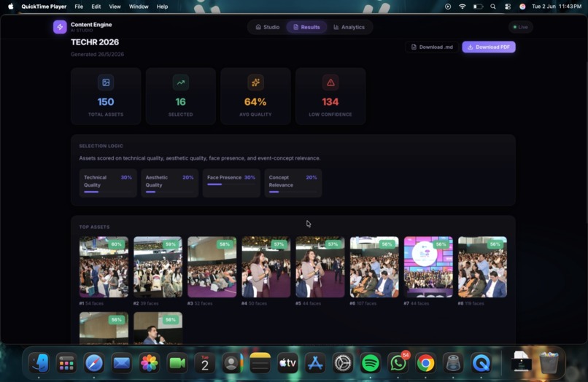Open QuickTime Player from the Dock

point(481,363)
